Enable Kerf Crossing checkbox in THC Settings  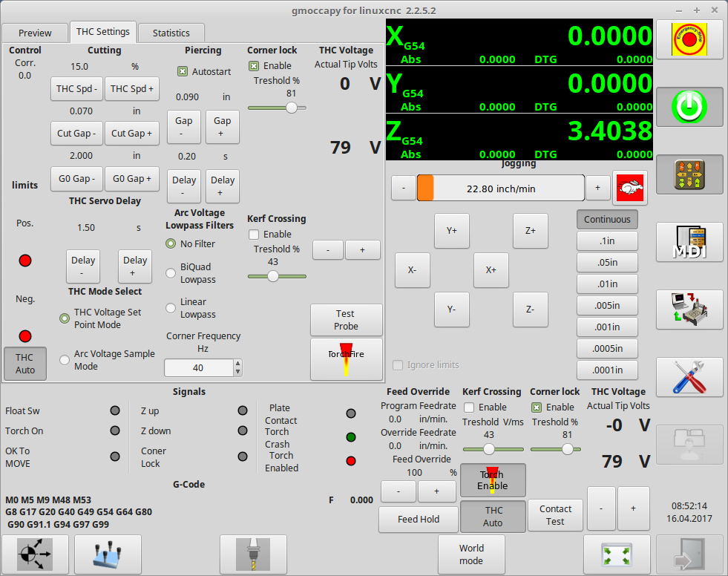tap(254, 235)
